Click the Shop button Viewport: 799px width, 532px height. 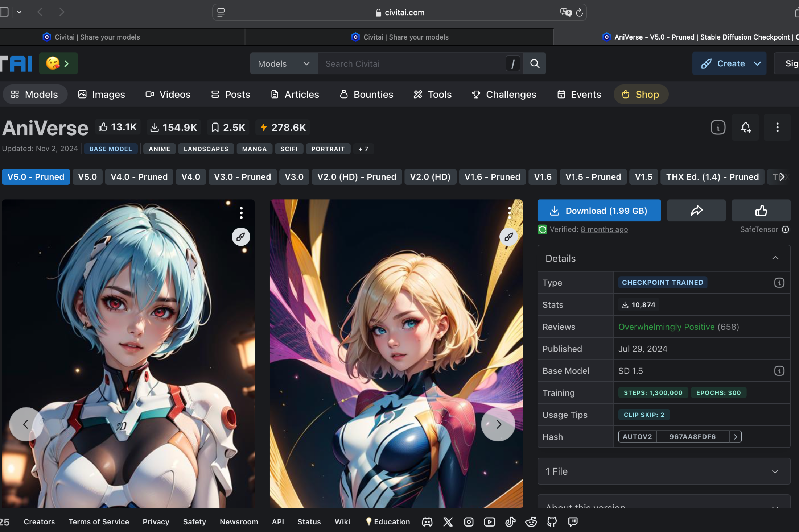641,94
